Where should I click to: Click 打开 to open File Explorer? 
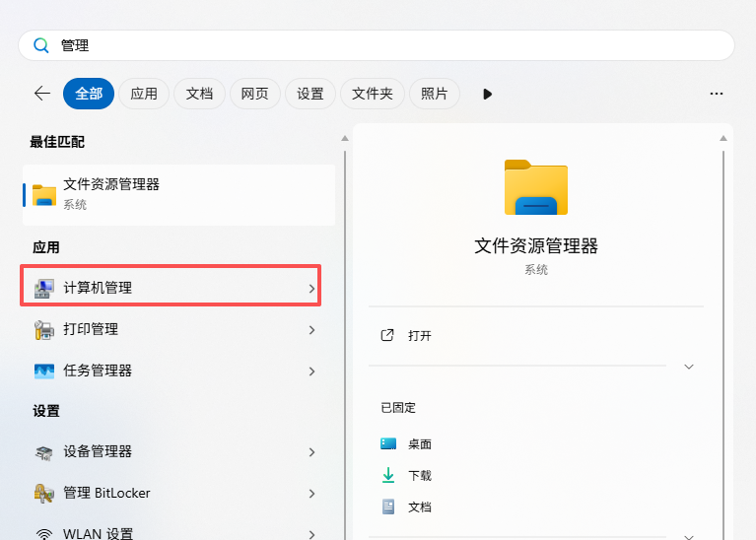coord(420,335)
